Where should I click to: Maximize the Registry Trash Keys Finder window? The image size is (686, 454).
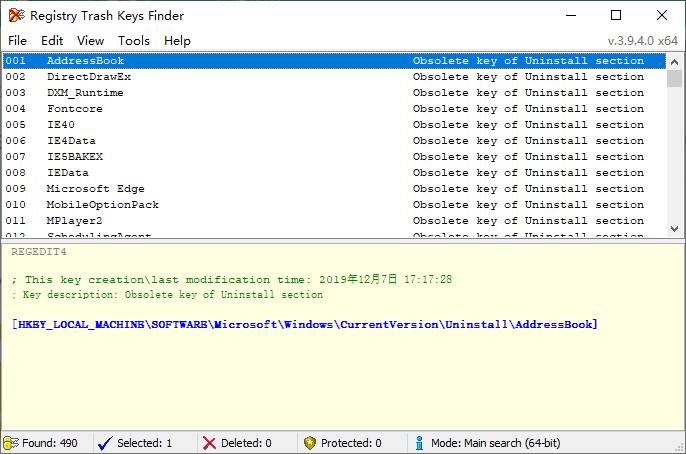point(616,15)
